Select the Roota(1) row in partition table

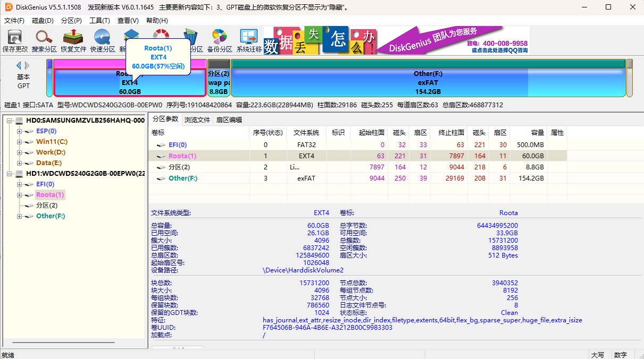tap(357, 156)
